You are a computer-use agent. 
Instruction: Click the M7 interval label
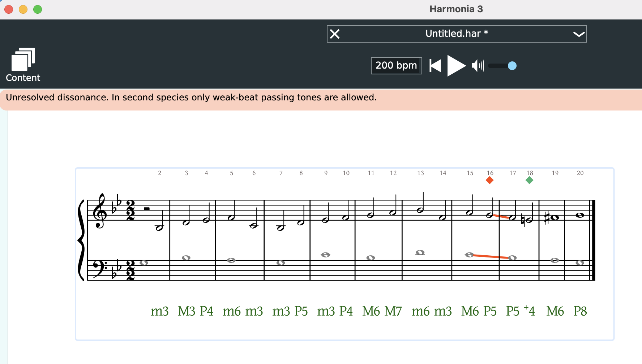[393, 311]
